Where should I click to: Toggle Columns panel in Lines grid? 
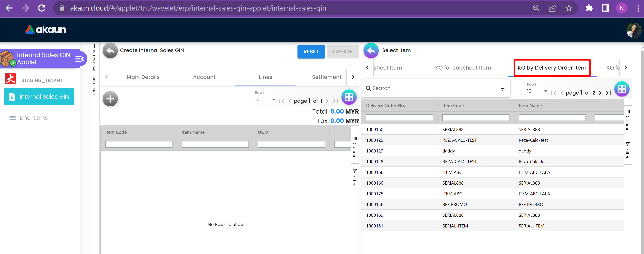pyautogui.click(x=354, y=148)
